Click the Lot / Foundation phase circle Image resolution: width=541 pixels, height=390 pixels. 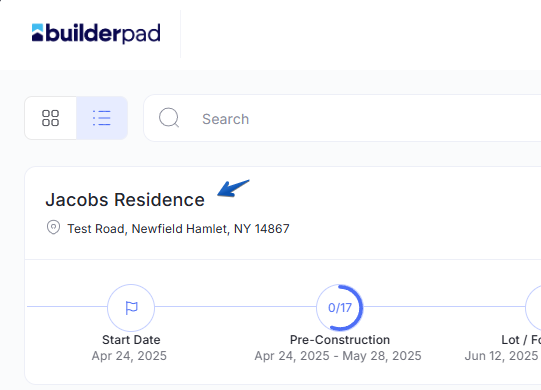[533, 308]
